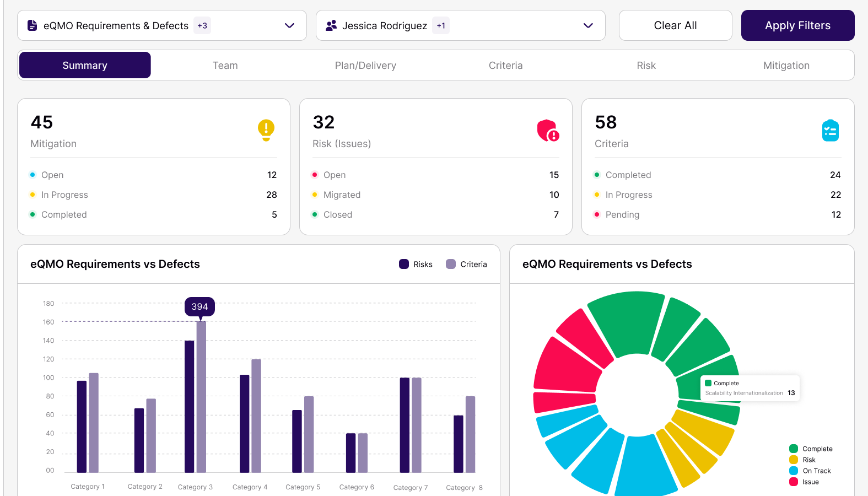Click the Category 3 Criteria bar
The width and height of the screenshot is (868, 496).
click(x=201, y=397)
